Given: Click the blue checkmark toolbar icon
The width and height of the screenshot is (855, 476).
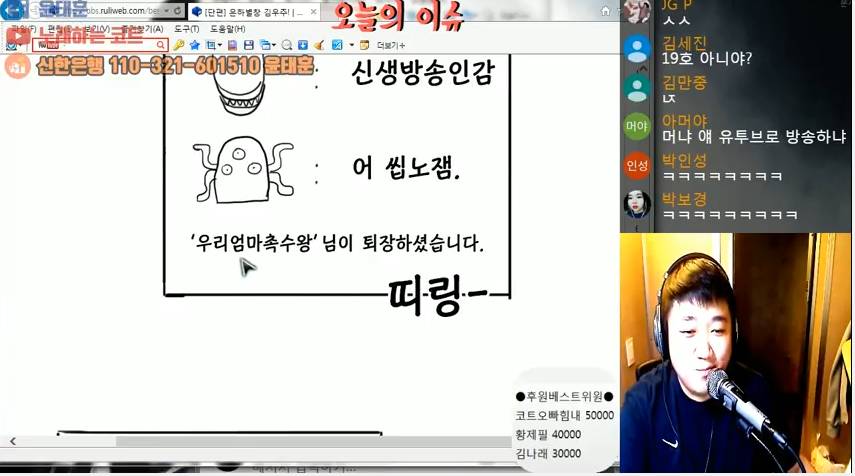Looking at the screenshot, I should tap(338, 45).
